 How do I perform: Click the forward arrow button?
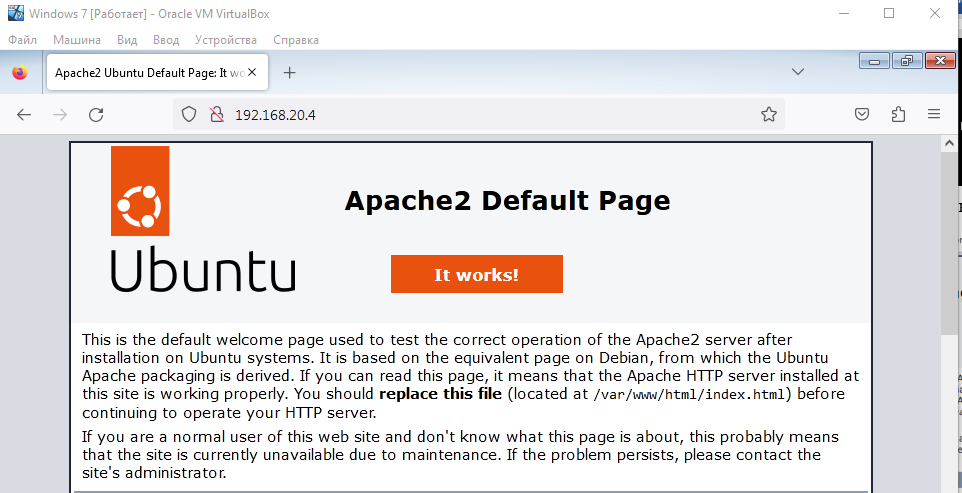pyautogui.click(x=60, y=115)
